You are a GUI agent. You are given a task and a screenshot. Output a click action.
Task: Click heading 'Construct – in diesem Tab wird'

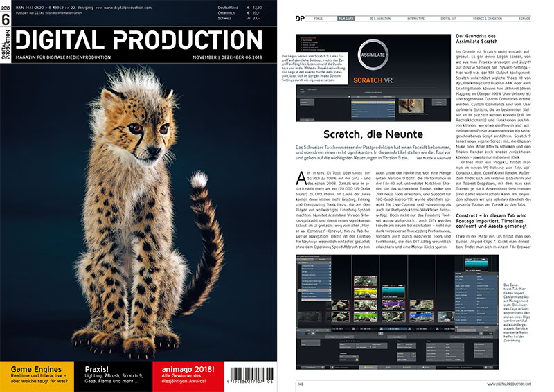point(491,220)
